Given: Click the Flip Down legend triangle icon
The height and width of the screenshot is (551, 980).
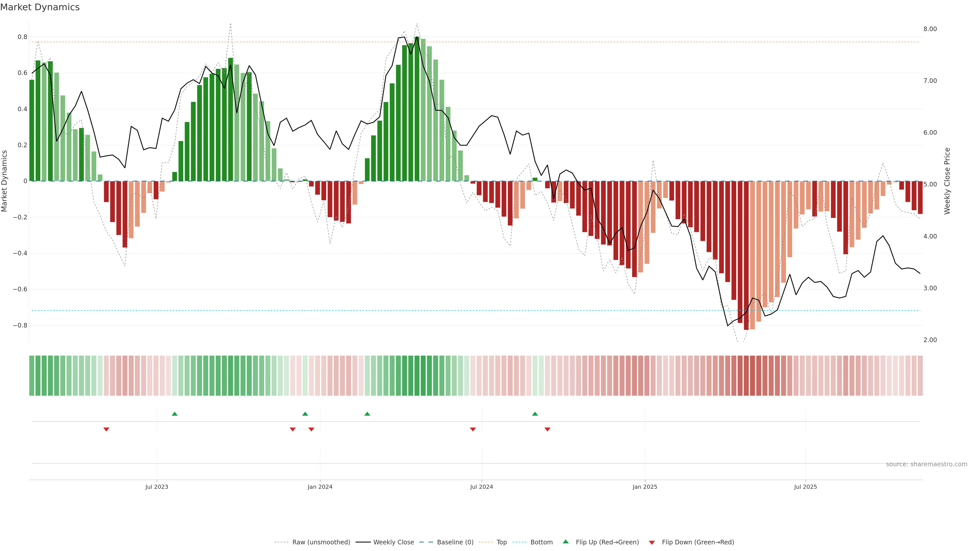Looking at the screenshot, I should 652,542.
